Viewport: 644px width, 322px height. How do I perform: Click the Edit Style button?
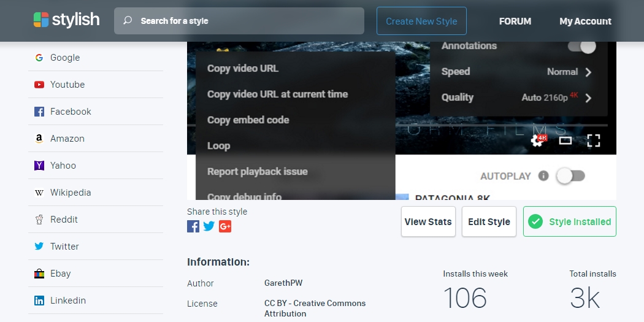click(489, 222)
